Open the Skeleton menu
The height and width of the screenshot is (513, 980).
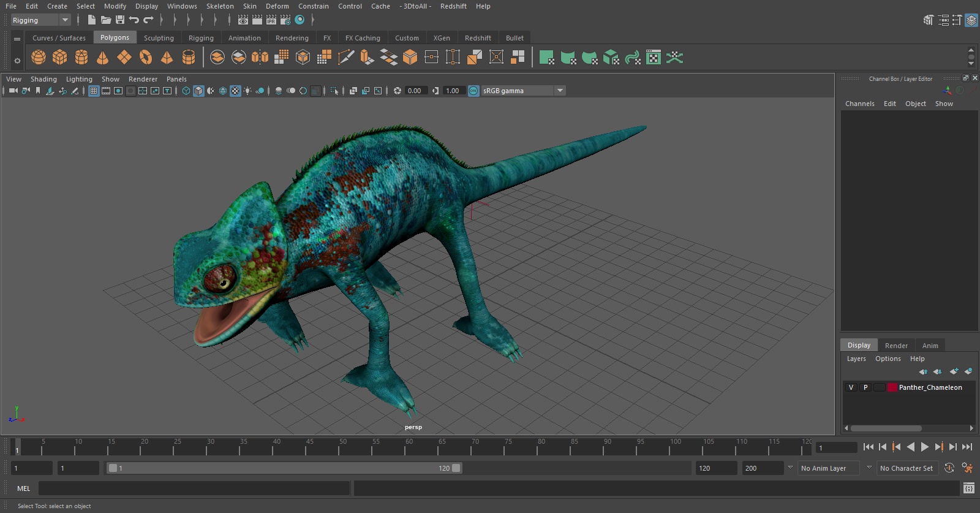tap(220, 6)
